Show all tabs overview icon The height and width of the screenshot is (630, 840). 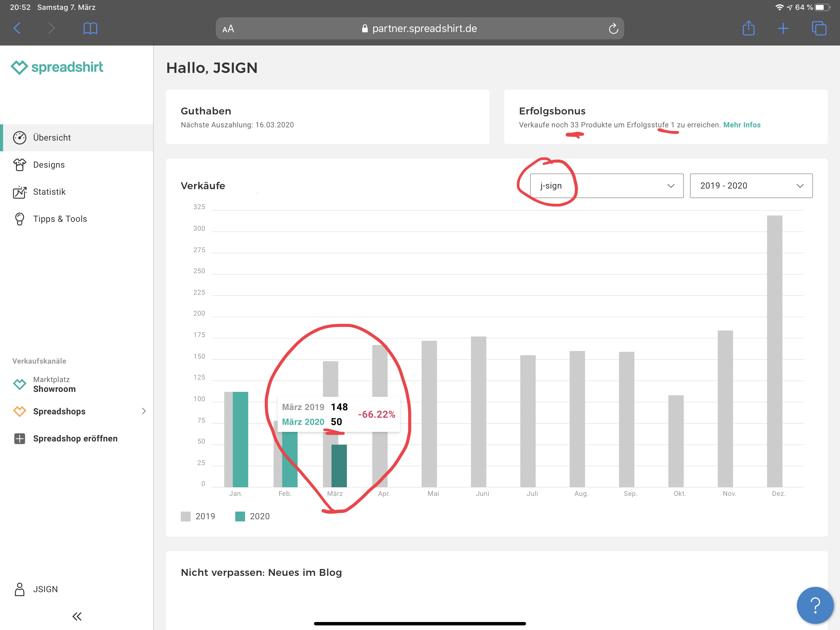[818, 29]
